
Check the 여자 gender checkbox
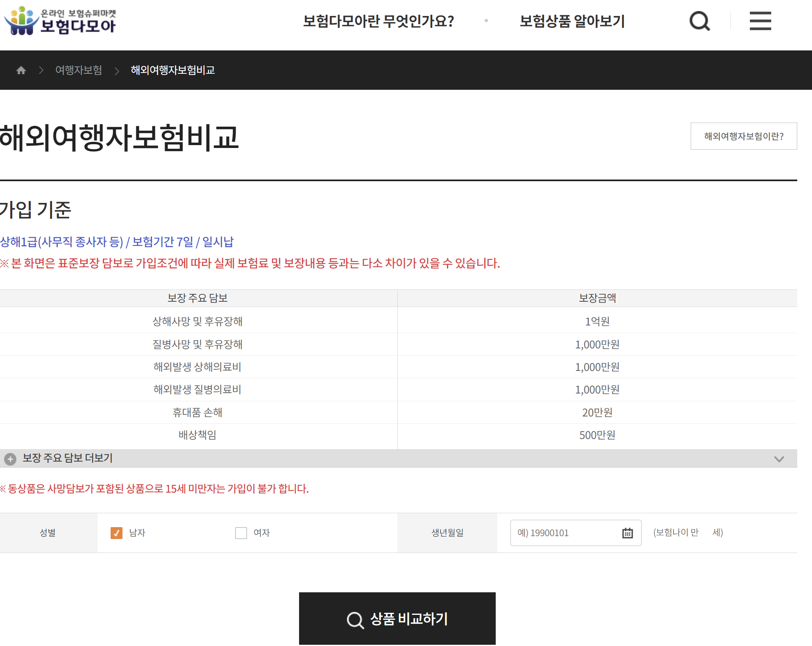click(x=241, y=533)
